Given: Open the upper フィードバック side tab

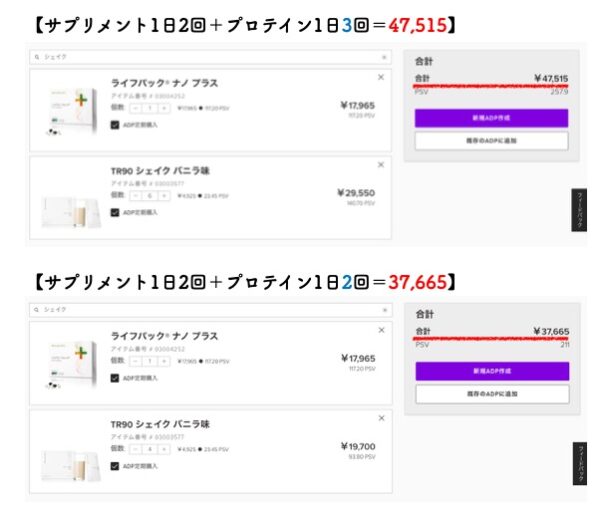Looking at the screenshot, I should point(579,210).
